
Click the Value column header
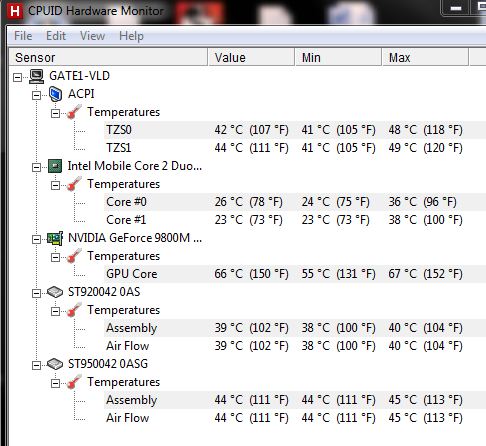coord(251,57)
